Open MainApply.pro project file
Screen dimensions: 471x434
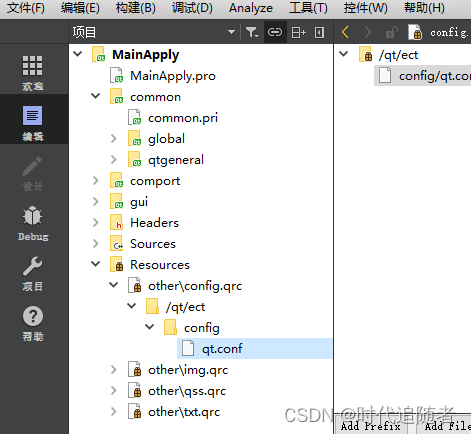click(173, 76)
